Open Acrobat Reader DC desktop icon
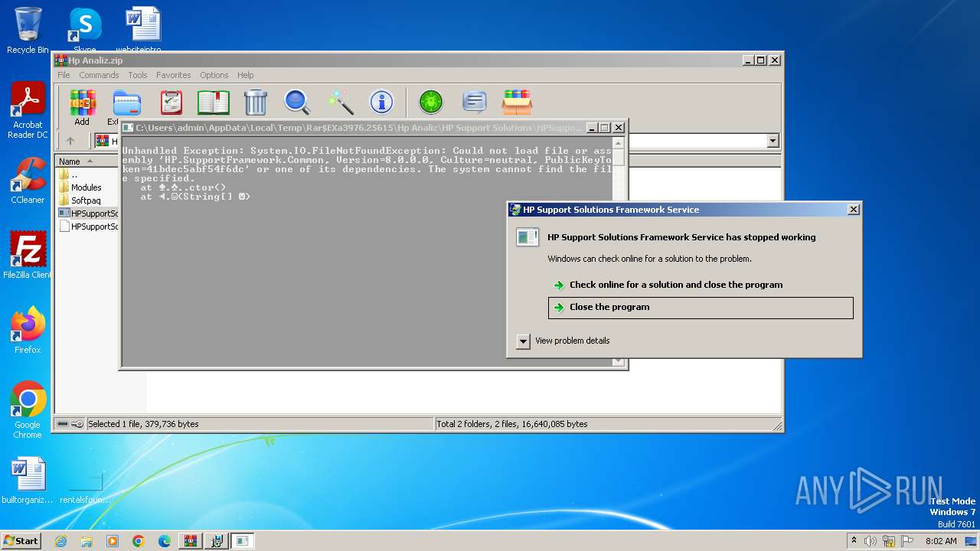 (x=28, y=111)
